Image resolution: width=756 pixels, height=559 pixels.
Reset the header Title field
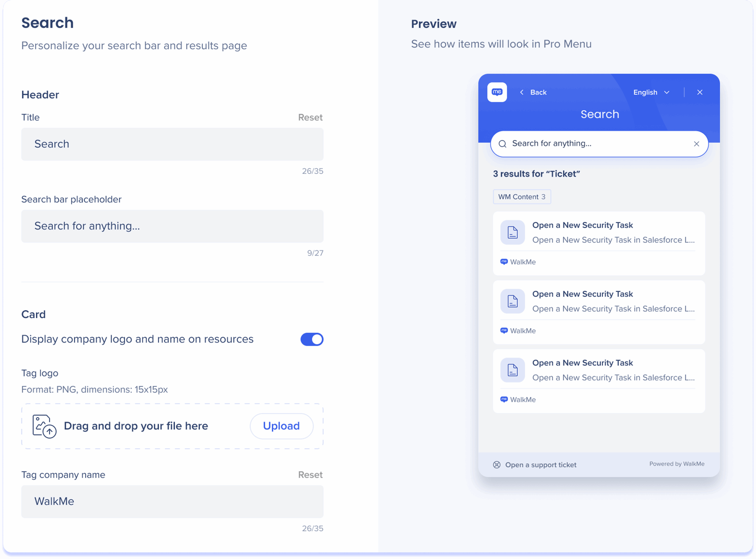pyautogui.click(x=310, y=117)
